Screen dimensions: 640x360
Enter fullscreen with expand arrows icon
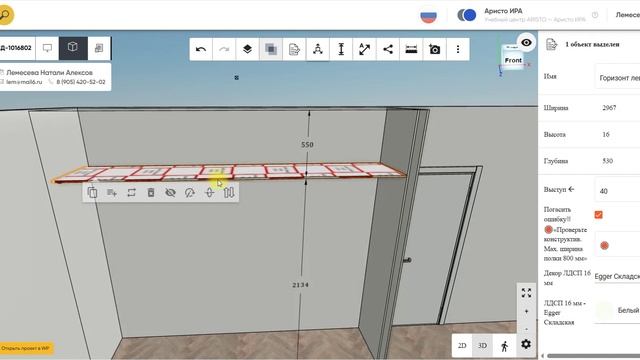pyautogui.click(x=526, y=293)
